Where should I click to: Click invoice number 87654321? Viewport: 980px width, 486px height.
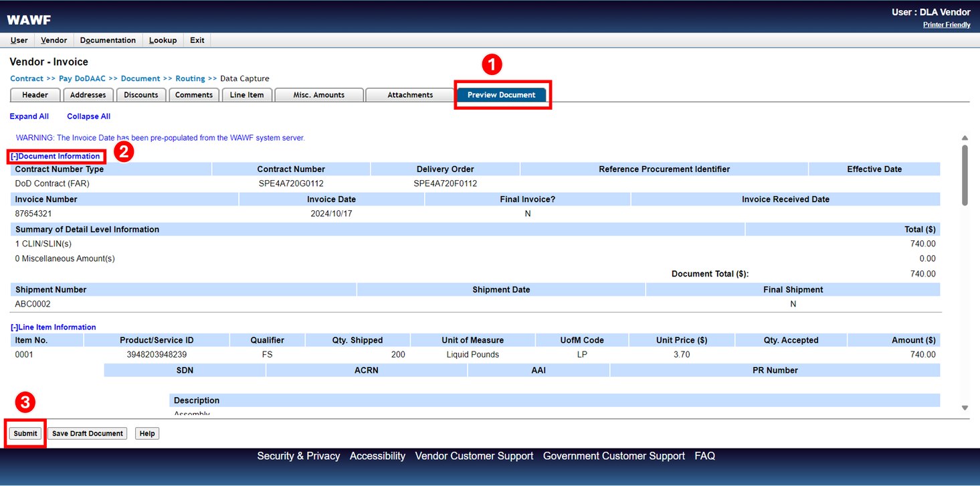click(x=33, y=214)
